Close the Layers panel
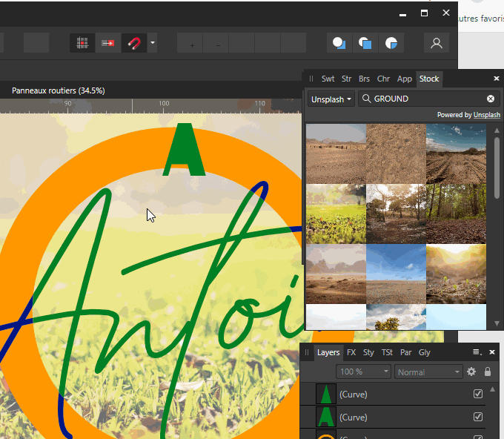Viewport: 504px width, 439px height. 492,352
